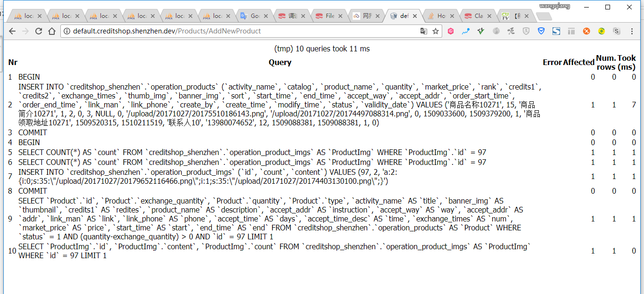This screenshot has height=294, width=644.
Task: Click the 'Num. rows' column header
Action: click(x=606, y=62)
